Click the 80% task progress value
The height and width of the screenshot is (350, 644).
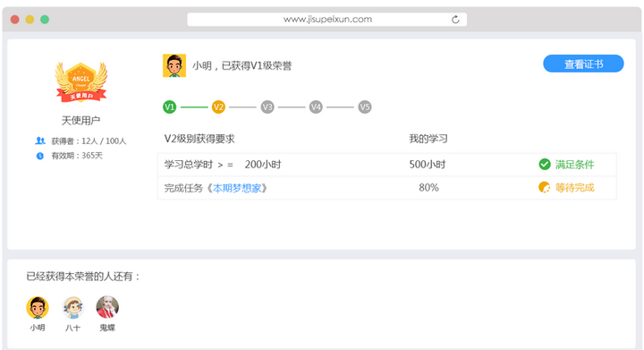click(428, 188)
